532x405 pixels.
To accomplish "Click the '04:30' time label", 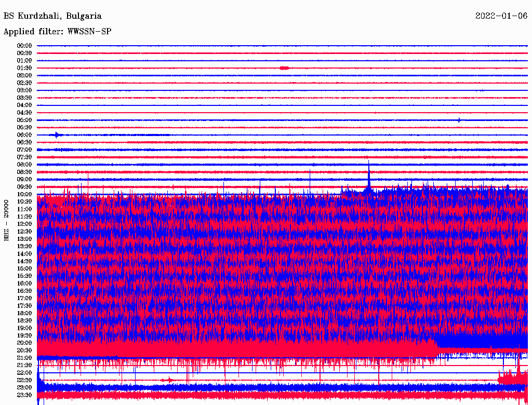I will [x=24, y=112].
